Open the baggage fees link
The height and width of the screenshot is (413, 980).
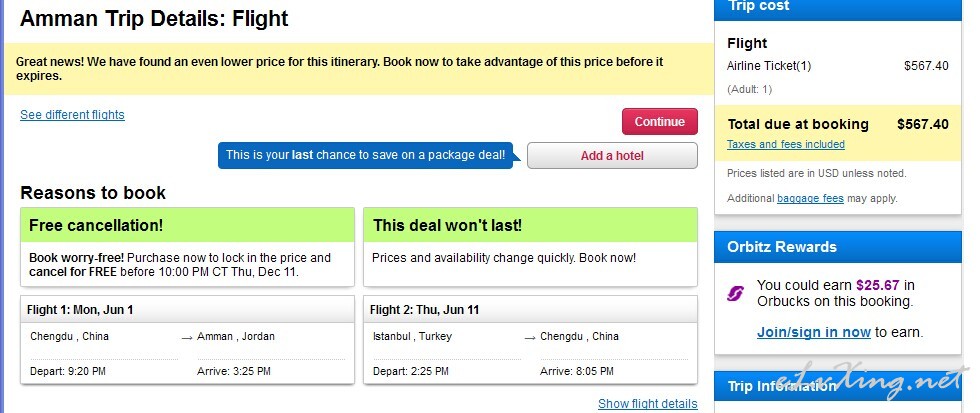(x=810, y=199)
